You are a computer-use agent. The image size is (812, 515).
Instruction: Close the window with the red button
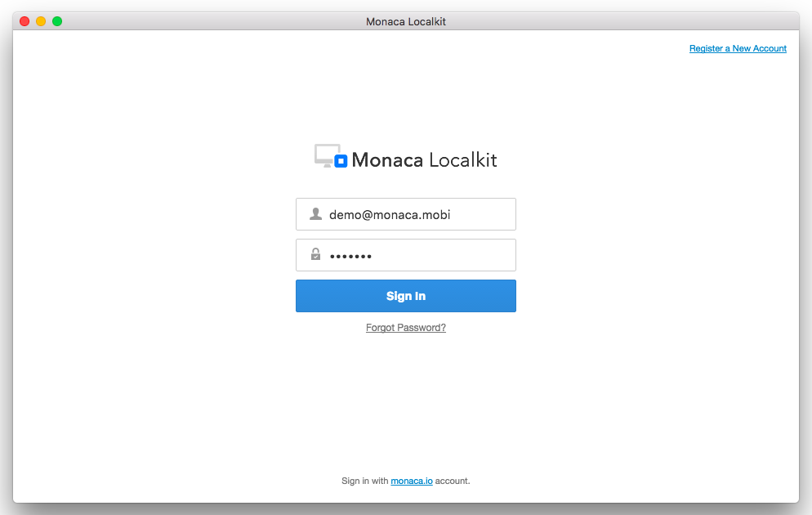pyautogui.click(x=25, y=21)
